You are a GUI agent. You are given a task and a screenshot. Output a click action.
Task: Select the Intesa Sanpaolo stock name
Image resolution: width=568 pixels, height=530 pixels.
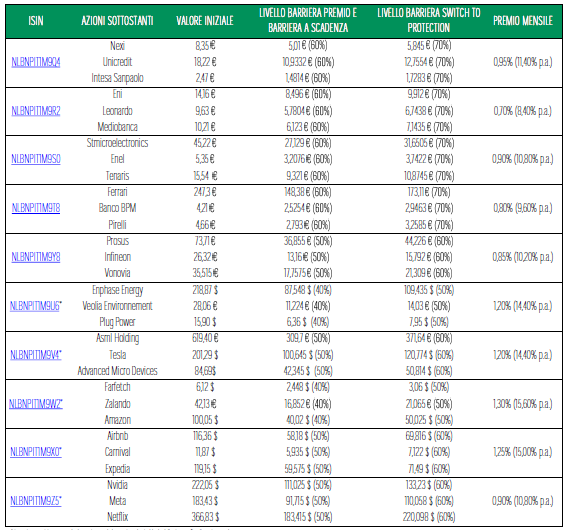117,78
